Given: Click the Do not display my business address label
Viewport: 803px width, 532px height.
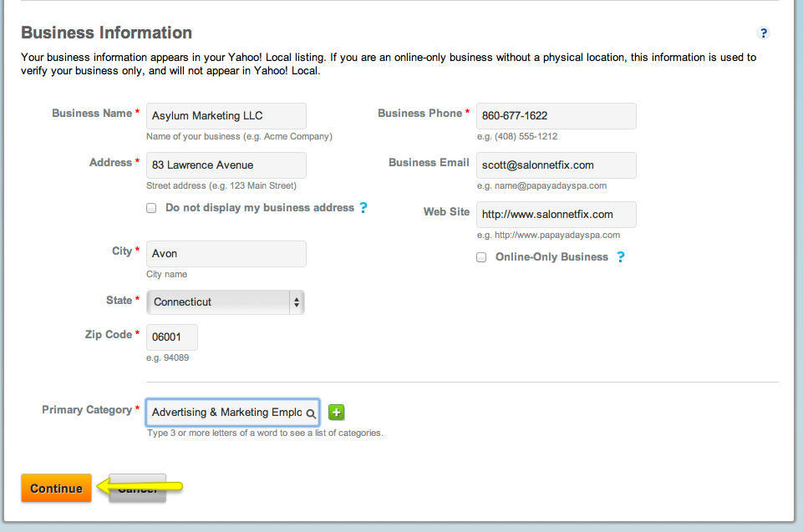Looking at the screenshot, I should point(259,208).
